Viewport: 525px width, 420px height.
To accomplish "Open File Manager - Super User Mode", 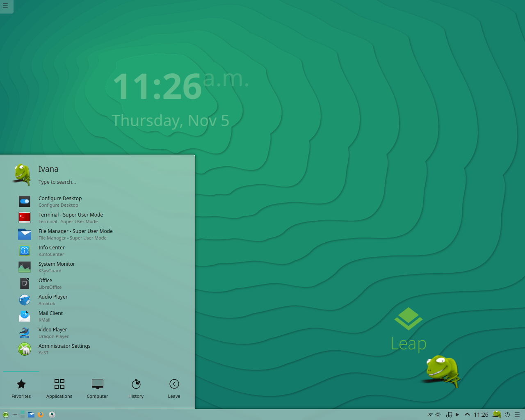I will 98,234.
